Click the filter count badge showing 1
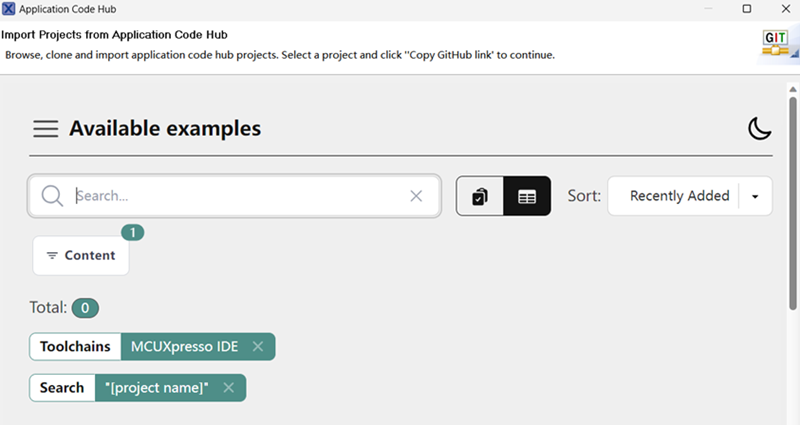Image resolution: width=800 pixels, height=425 pixels. coord(133,233)
